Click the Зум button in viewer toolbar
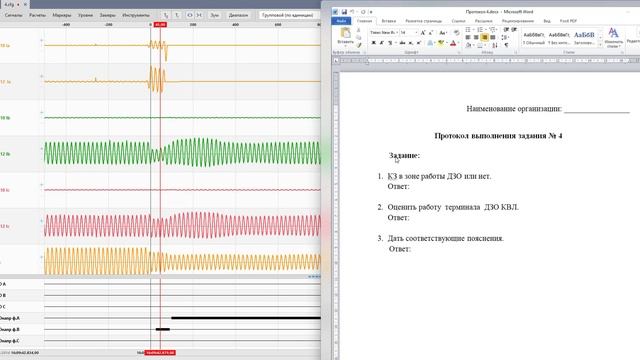The image size is (640, 360). pyautogui.click(x=214, y=15)
